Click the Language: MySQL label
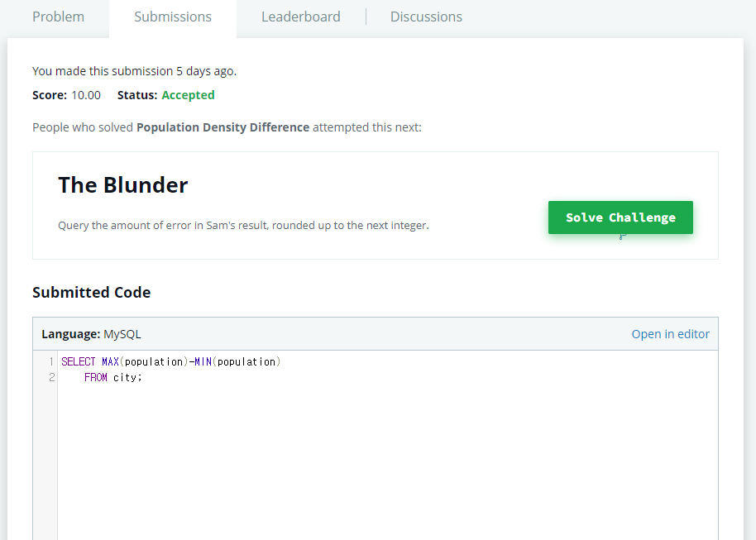 pyautogui.click(x=91, y=334)
